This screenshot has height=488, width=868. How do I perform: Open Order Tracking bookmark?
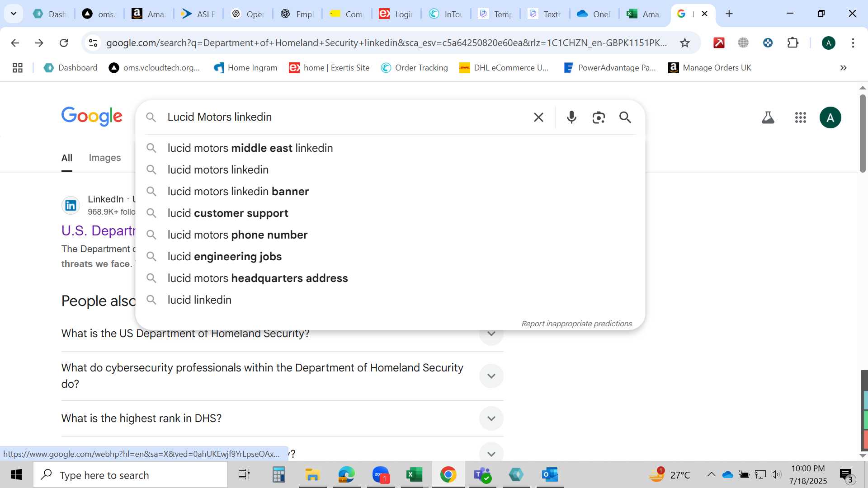point(415,68)
